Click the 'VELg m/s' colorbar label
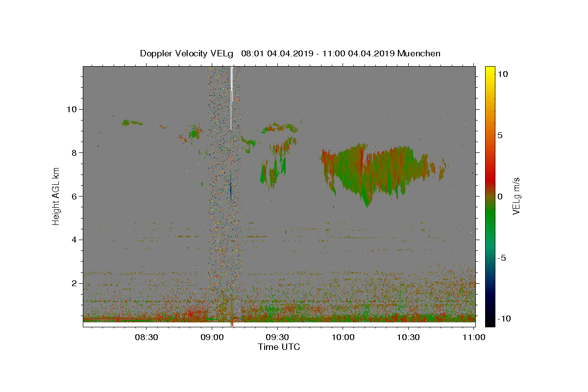Viewport: 588px width, 392px height. (x=516, y=196)
